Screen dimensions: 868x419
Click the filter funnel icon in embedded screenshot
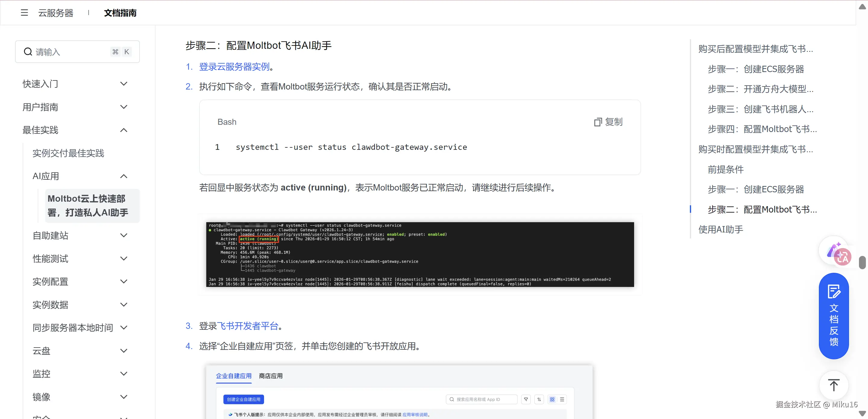pos(526,399)
